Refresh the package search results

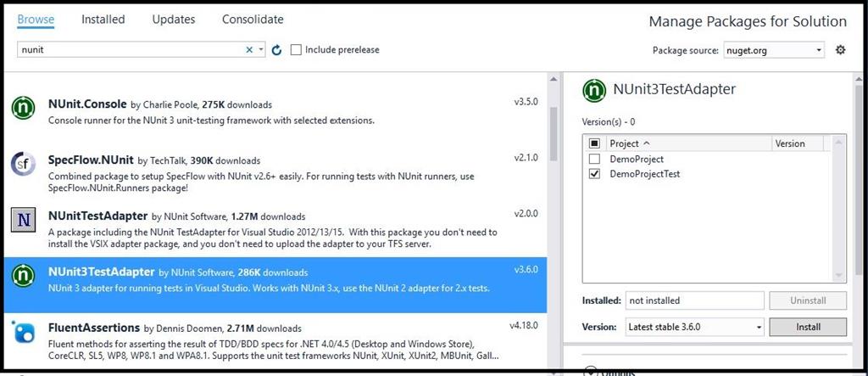point(276,50)
